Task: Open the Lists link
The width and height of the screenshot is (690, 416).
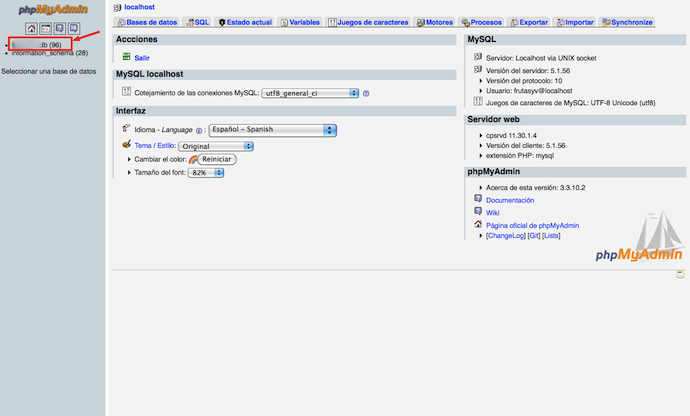Action: point(551,236)
